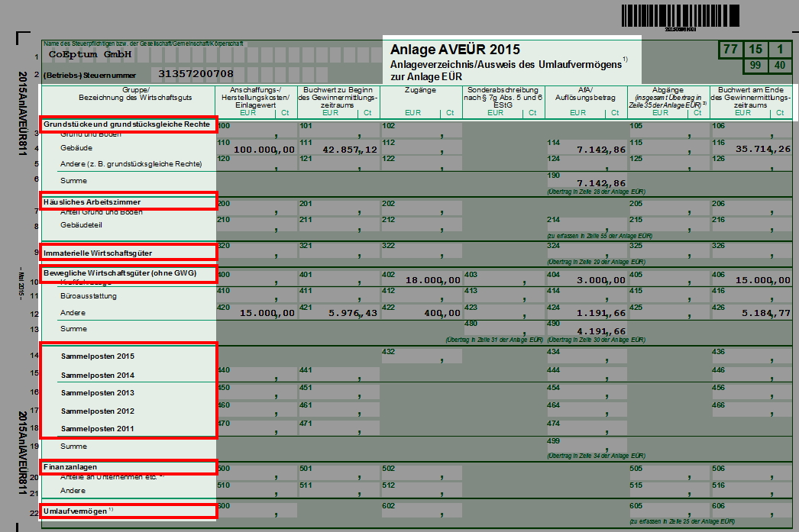This screenshot has height=532, width=799.
Task: Select field 116 showing 35.714,26
Action: point(751,149)
